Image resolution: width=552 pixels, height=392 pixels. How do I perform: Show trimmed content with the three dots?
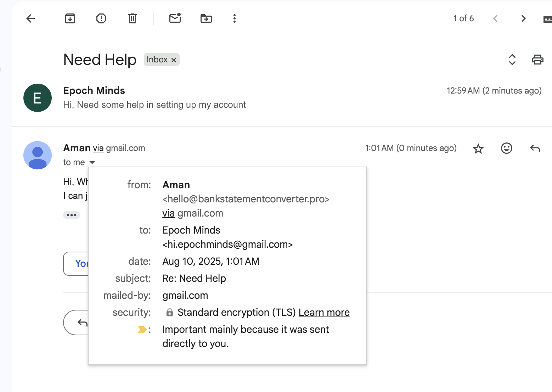pos(72,215)
